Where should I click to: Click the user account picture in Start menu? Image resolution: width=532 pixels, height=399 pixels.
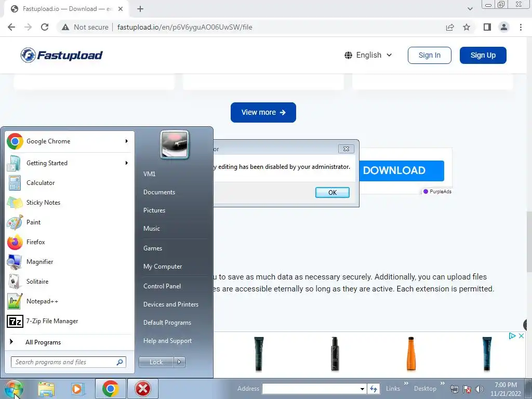coord(175,145)
